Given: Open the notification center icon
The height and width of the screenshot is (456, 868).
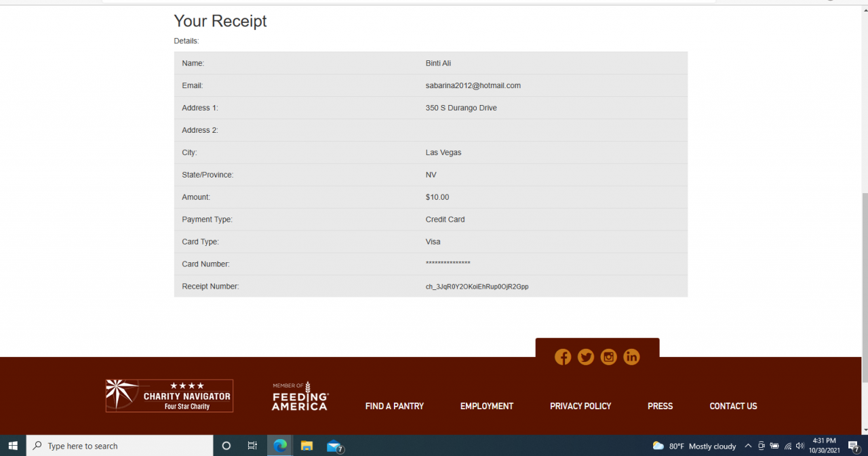Looking at the screenshot, I should point(854,446).
